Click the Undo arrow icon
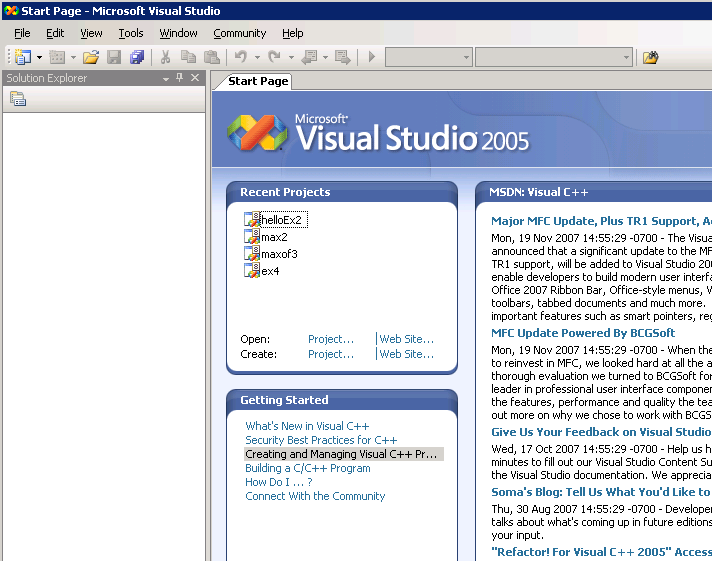712x561 pixels. coord(241,57)
